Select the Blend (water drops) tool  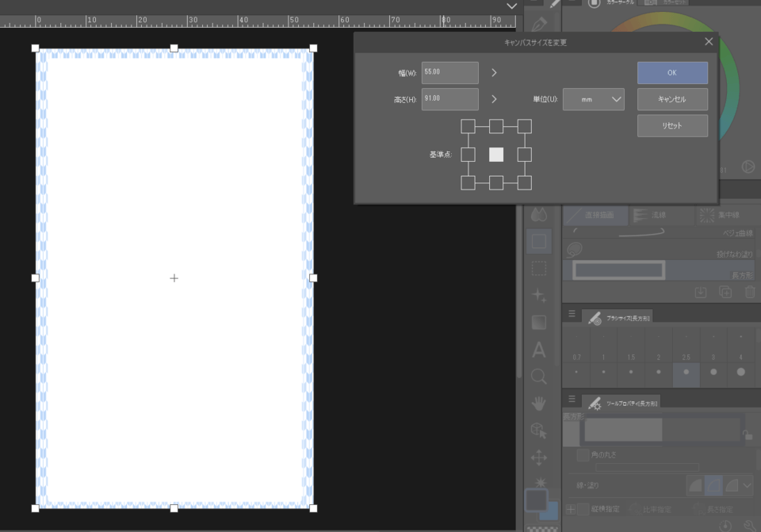tap(539, 215)
